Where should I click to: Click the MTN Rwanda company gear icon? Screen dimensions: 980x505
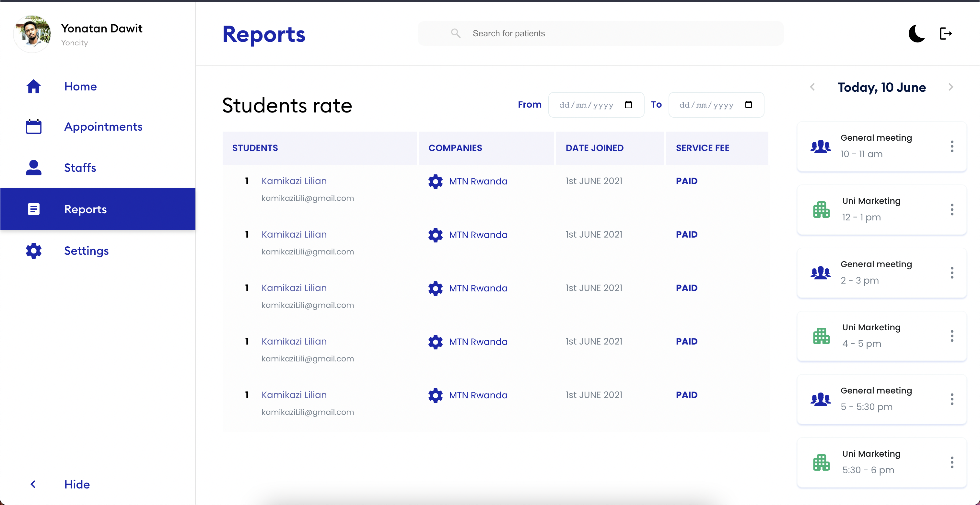(435, 182)
